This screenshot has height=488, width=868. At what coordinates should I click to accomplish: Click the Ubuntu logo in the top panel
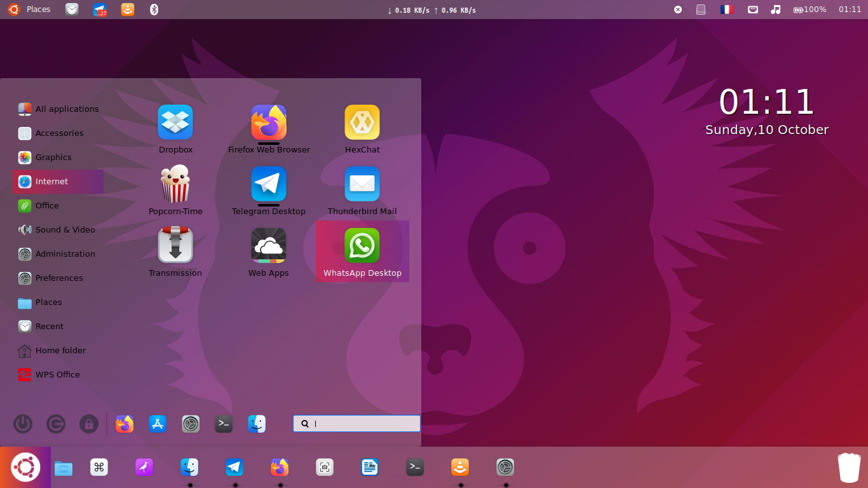[14, 10]
